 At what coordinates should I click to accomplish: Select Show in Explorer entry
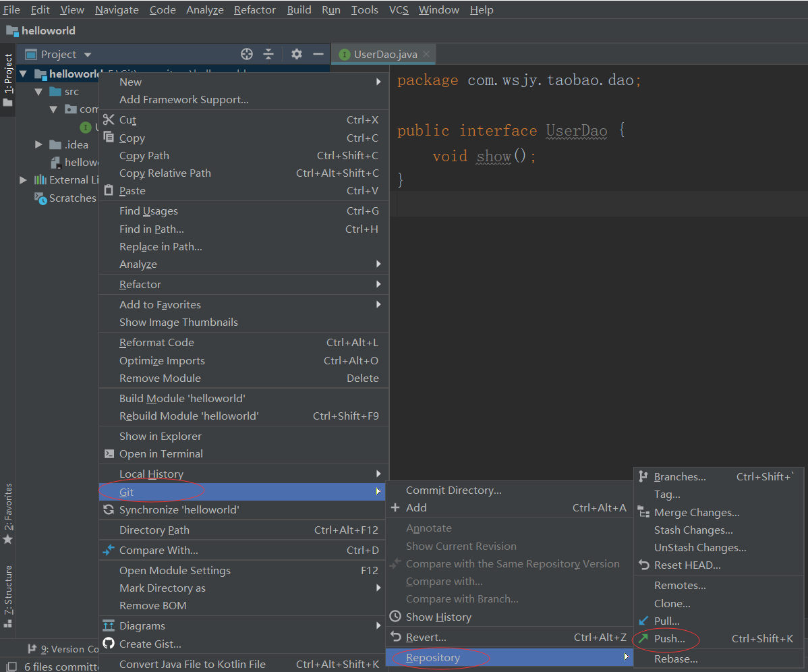click(x=243, y=436)
